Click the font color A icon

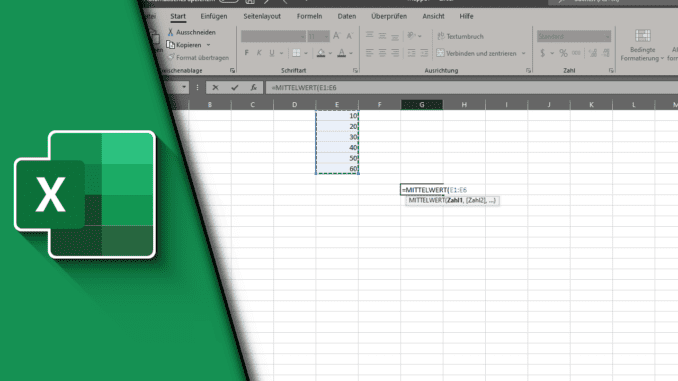tap(342, 53)
